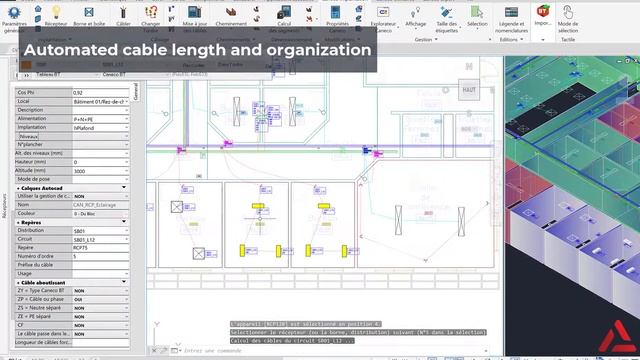Select the HAUT view cube face
Viewport: 640px width, 360px height.
click(x=469, y=90)
